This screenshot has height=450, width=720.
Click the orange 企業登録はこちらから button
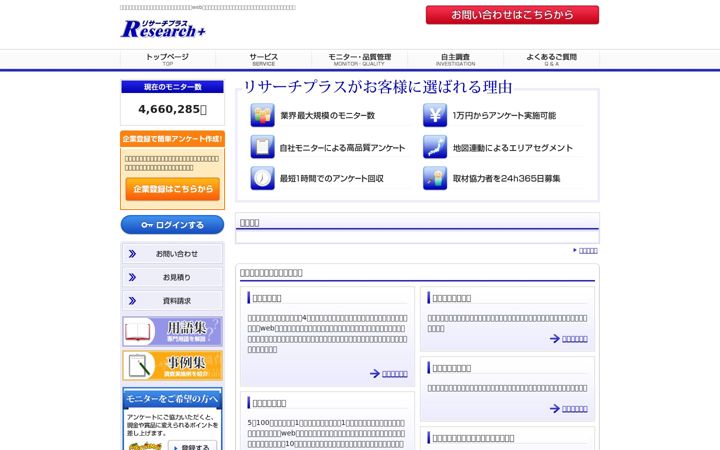pyautogui.click(x=173, y=189)
